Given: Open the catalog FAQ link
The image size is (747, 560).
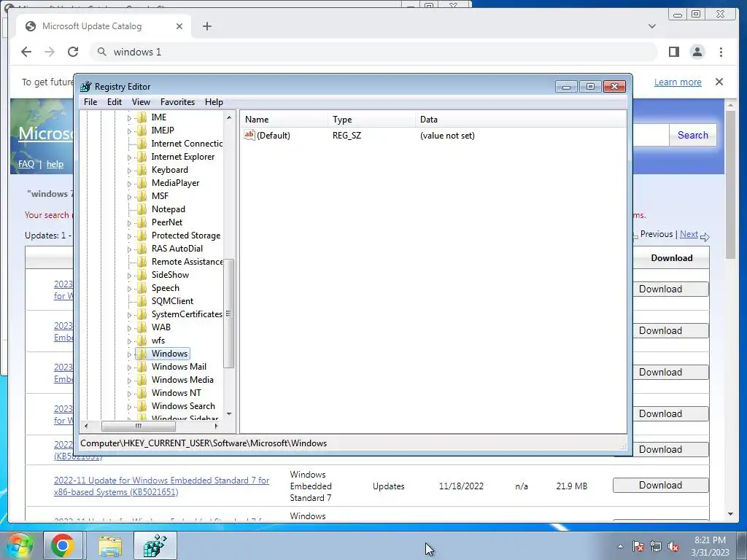Looking at the screenshot, I should pyautogui.click(x=26, y=164).
